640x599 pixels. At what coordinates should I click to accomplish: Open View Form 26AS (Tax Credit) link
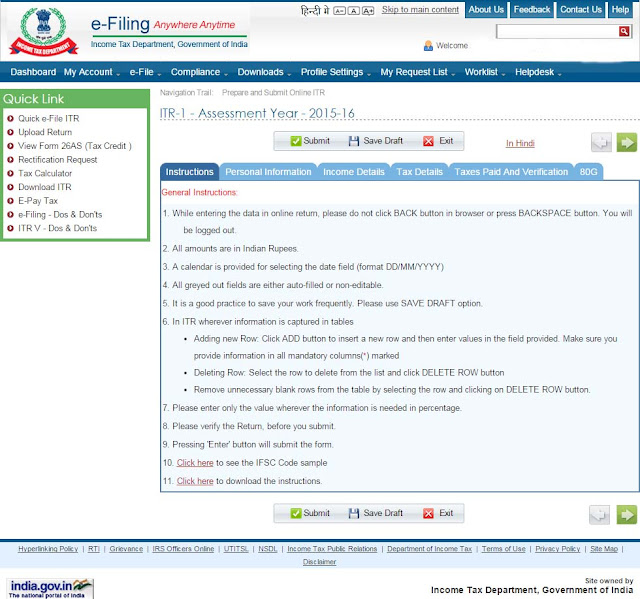click(75, 146)
